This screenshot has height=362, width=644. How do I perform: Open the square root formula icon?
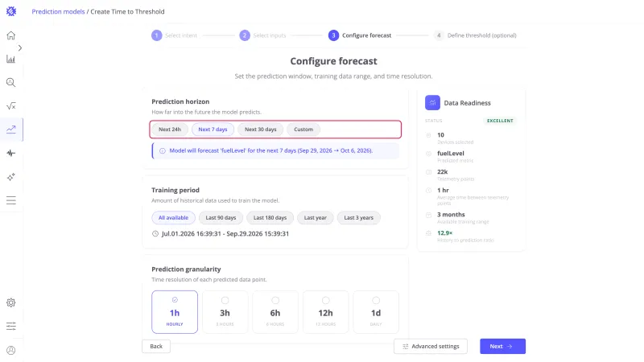pyautogui.click(x=11, y=106)
